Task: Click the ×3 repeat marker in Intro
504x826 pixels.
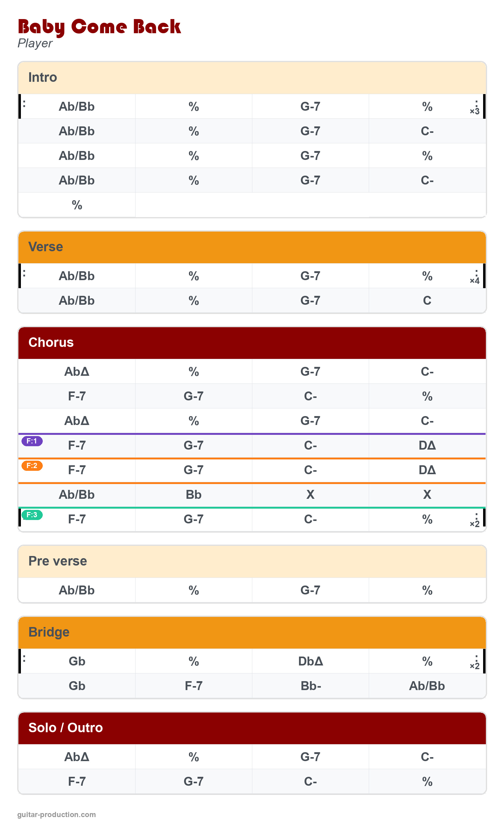Action: coord(474,111)
